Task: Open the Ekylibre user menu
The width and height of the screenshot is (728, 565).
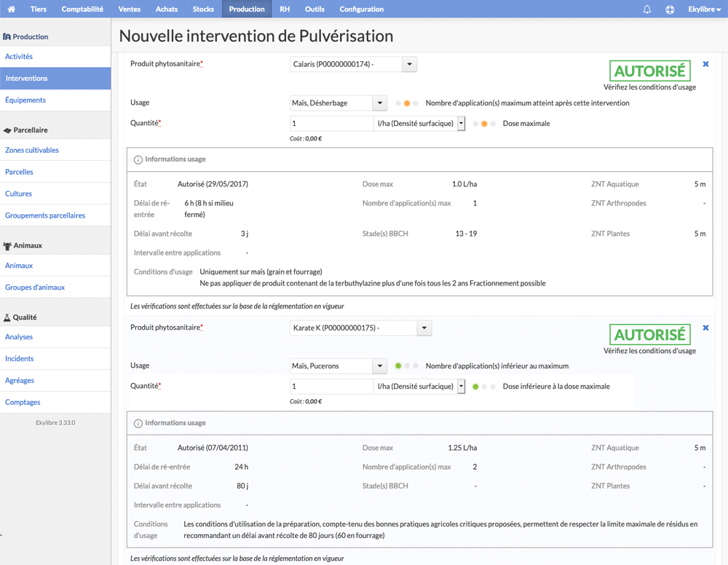Action: click(x=704, y=9)
